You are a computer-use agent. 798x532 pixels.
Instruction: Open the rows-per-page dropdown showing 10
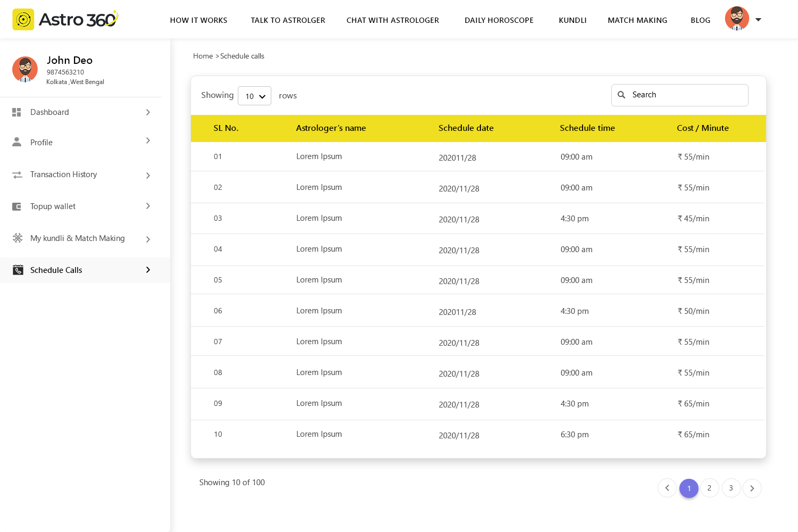point(254,96)
